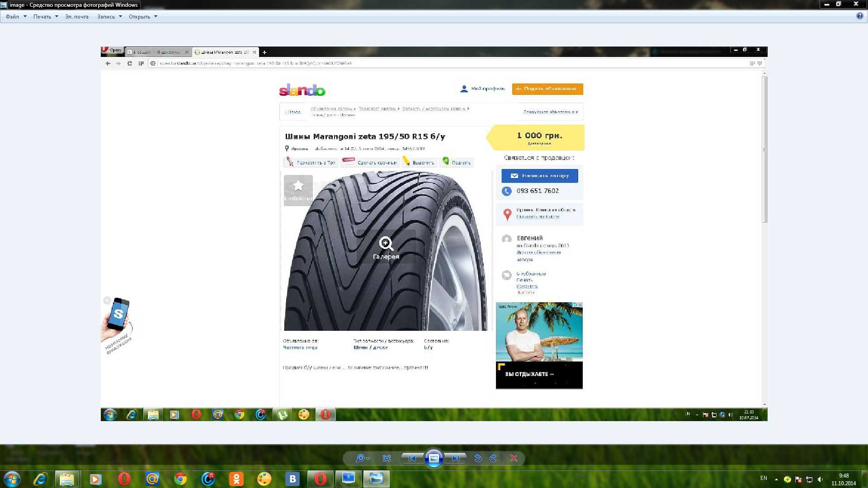Click the EN language indicator in tray
868x488 pixels.
[764, 479]
